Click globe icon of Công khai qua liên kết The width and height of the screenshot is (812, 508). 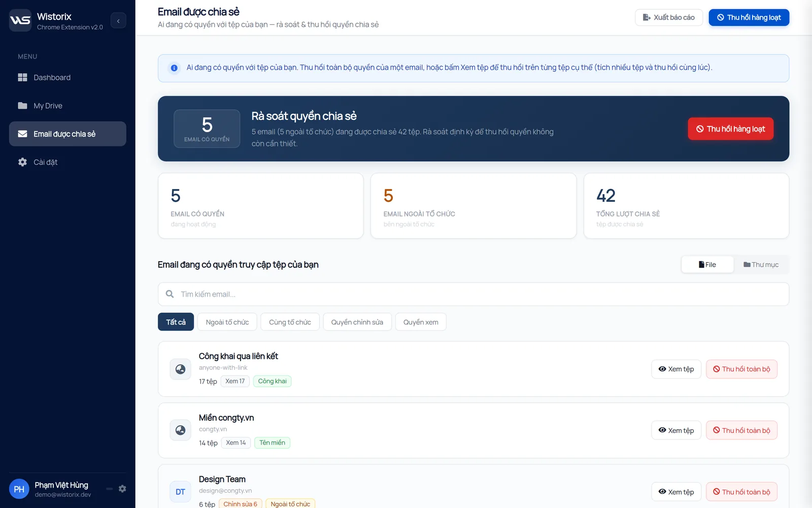coord(180,369)
